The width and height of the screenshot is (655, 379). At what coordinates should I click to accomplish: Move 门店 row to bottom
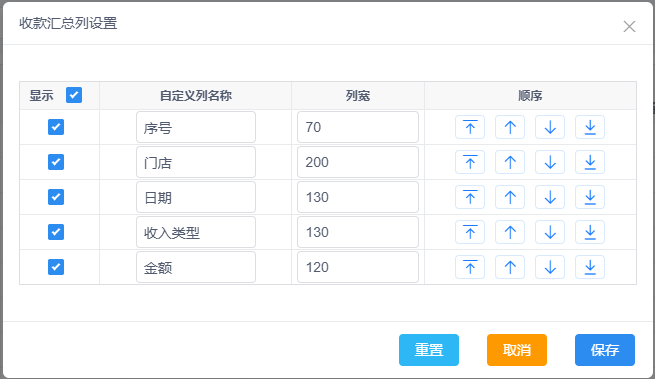[x=590, y=162]
